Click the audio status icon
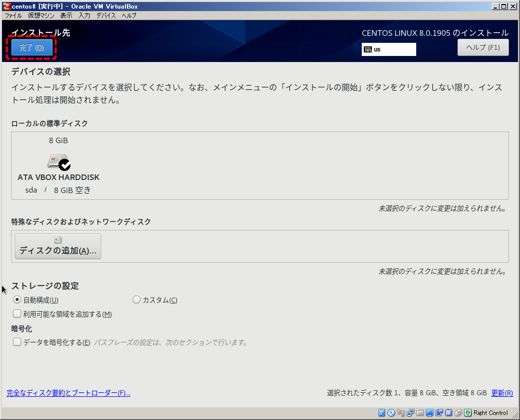This screenshot has height=420, width=520. (x=402, y=413)
